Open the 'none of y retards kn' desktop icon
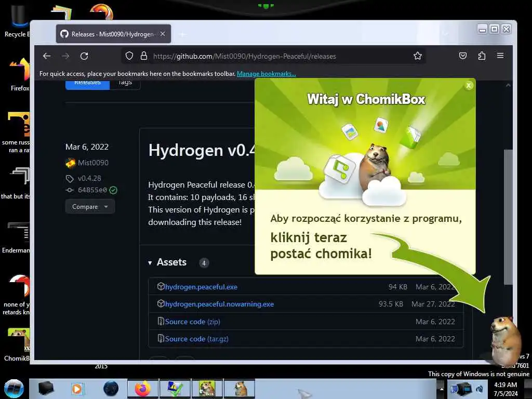532x399 pixels. 16,295
